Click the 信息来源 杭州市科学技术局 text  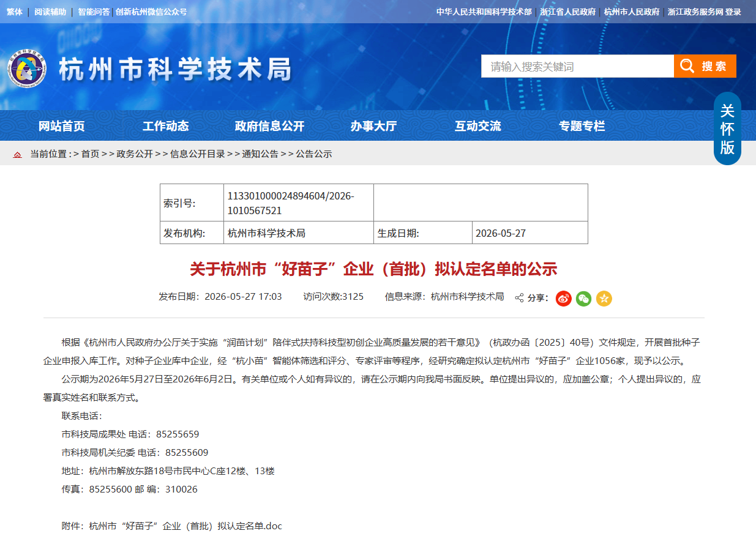point(444,297)
